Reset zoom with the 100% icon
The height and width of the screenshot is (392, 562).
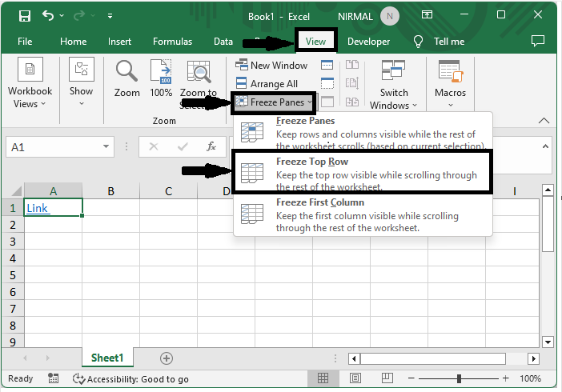pos(161,78)
